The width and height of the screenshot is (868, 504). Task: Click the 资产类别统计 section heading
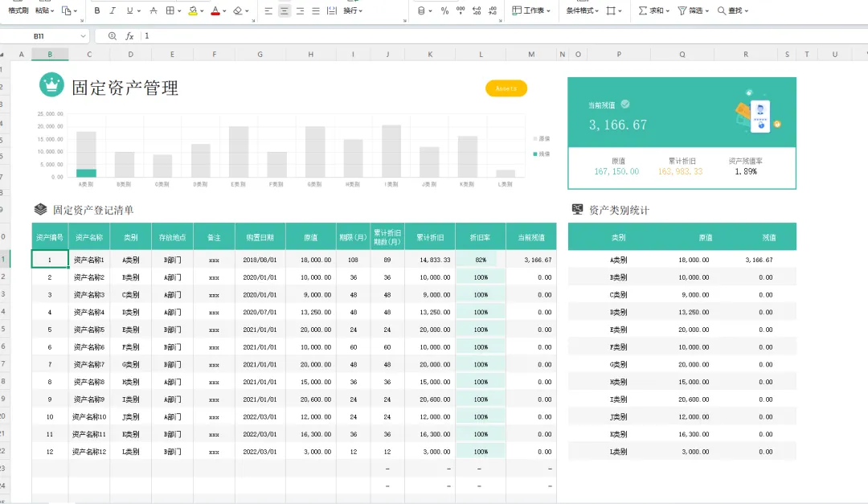619,210
